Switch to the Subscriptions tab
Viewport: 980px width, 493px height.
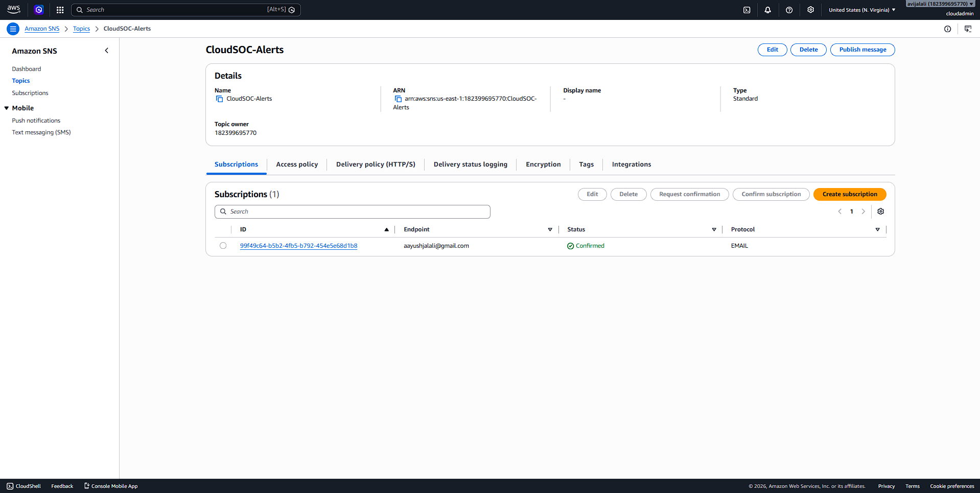tap(236, 165)
